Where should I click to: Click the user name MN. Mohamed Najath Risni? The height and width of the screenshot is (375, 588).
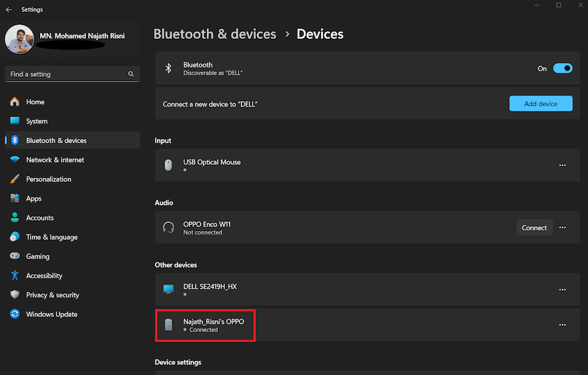tap(82, 36)
